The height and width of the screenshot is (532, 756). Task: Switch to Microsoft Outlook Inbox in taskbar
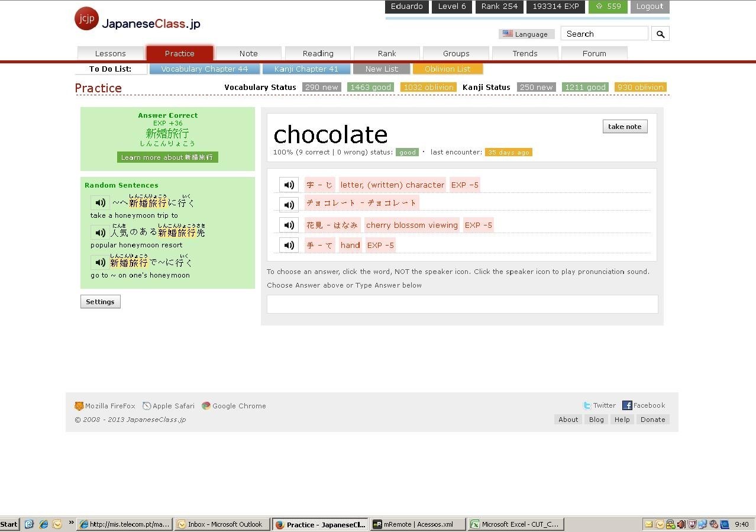point(222,524)
